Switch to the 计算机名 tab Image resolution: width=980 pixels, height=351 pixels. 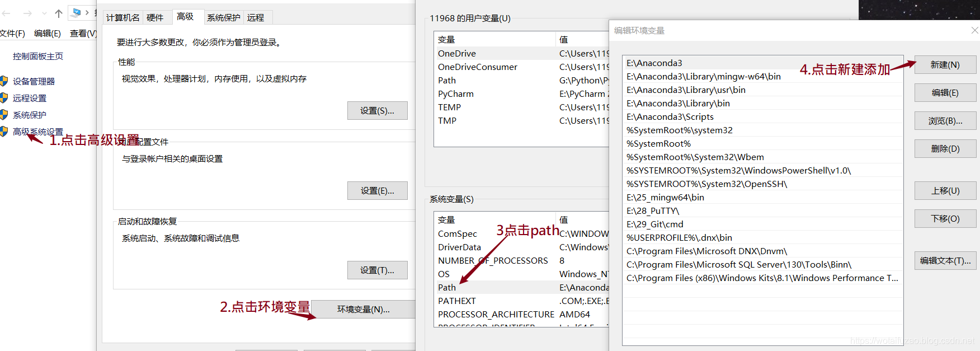coord(123,17)
